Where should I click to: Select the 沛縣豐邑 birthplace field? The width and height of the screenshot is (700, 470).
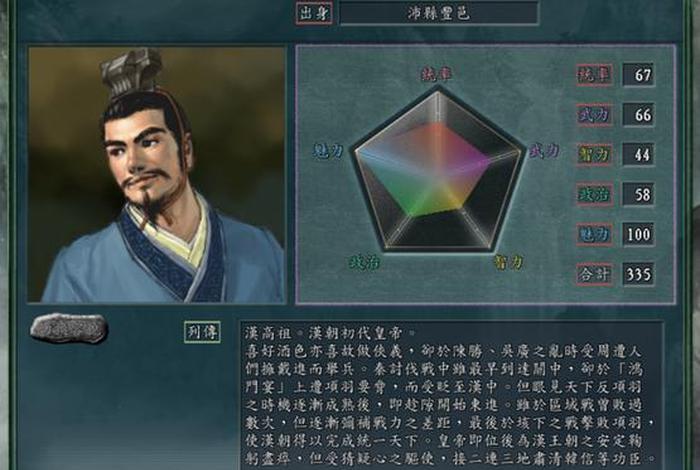click(x=439, y=13)
